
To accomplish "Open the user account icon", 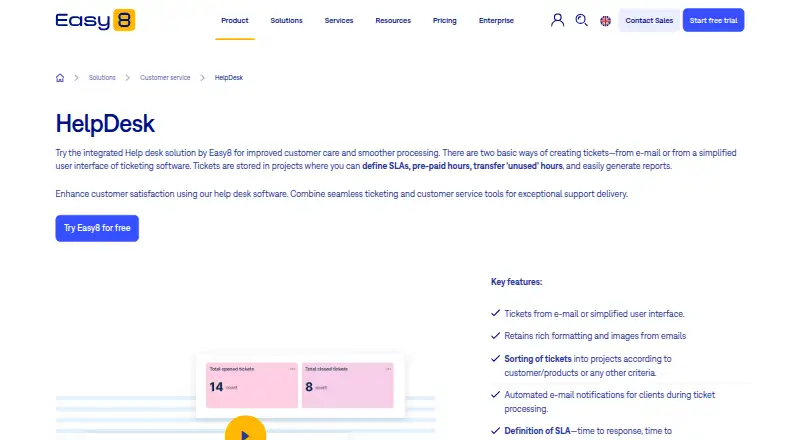I will (x=558, y=20).
